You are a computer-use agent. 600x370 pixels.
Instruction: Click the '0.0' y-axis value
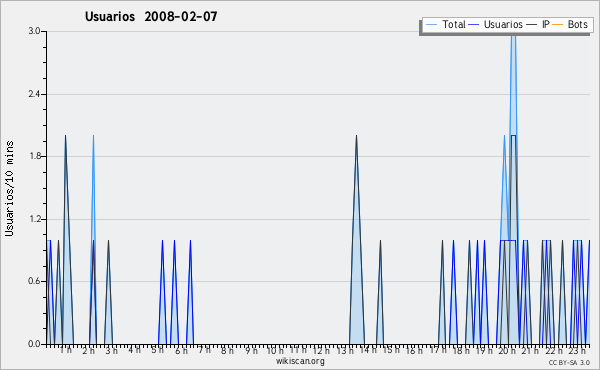click(x=34, y=344)
